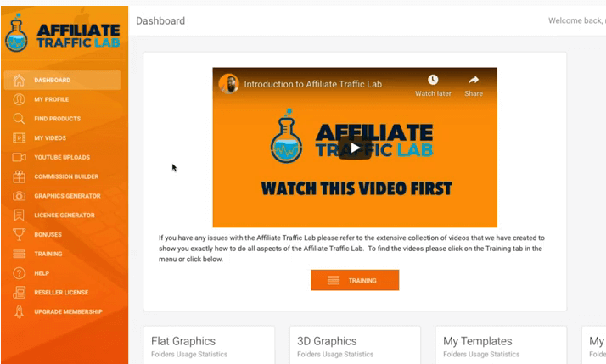Screen dimensions: 606x364
Task: Open the 3D Graphics statistics card
Action: coord(355,344)
